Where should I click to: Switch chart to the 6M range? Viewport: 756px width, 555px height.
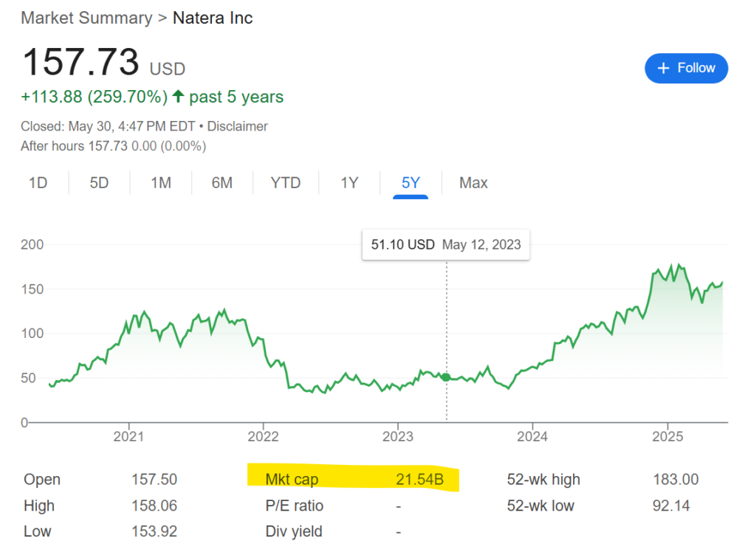tap(222, 183)
